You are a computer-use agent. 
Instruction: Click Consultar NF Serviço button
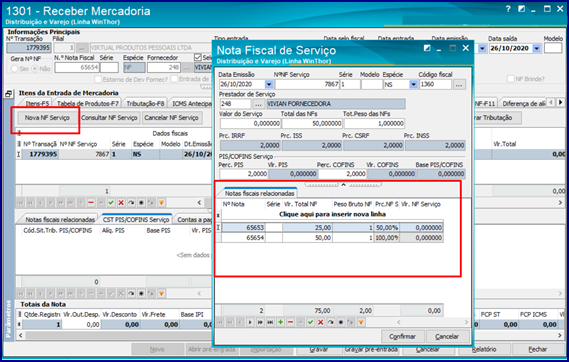[109, 118]
